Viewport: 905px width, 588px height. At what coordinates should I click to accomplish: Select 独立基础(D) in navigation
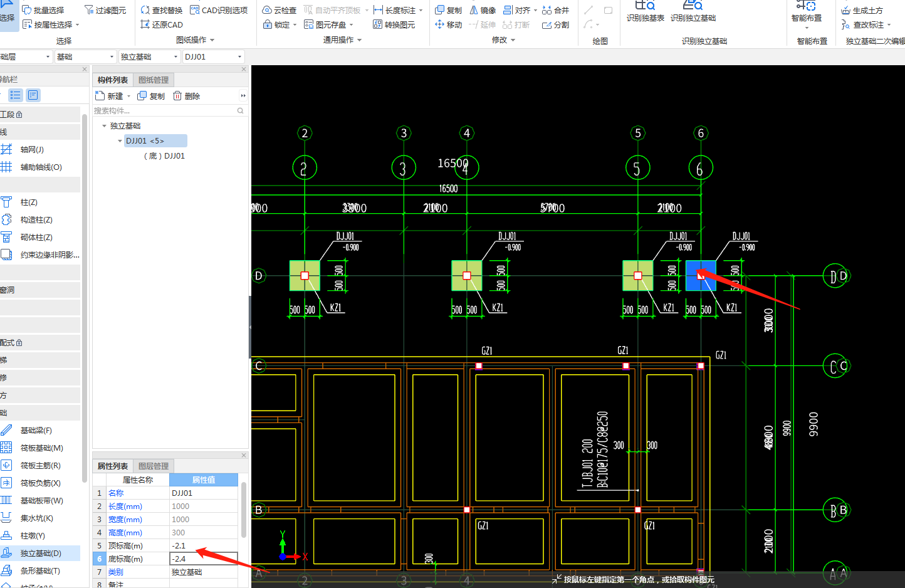point(40,553)
